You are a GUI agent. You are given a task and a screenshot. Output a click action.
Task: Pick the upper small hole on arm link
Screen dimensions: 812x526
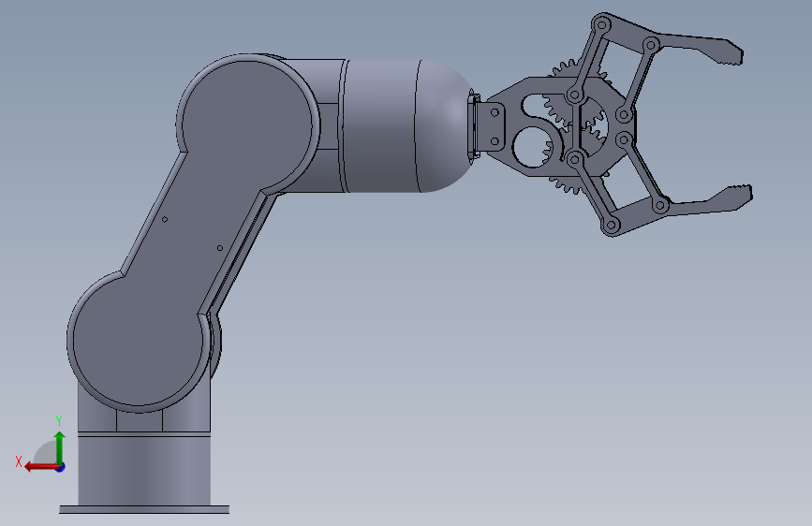165,220
